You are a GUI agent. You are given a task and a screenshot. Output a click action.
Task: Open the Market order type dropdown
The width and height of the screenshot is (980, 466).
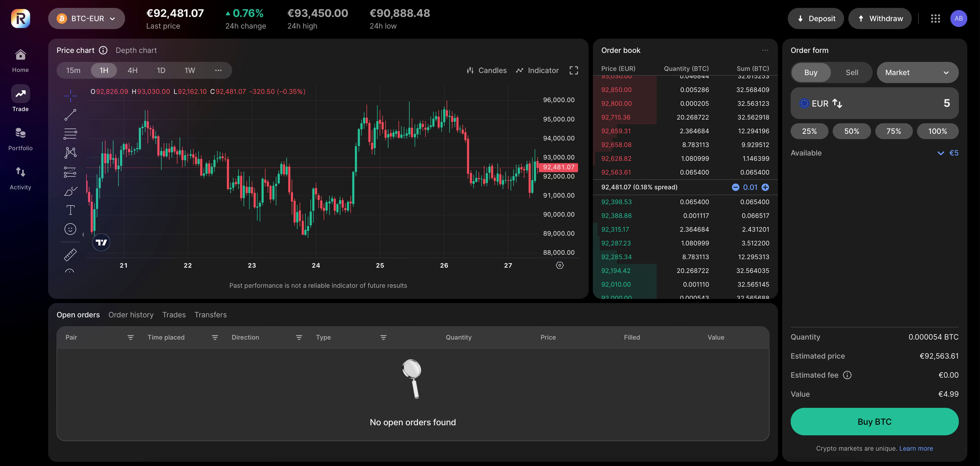(917, 73)
